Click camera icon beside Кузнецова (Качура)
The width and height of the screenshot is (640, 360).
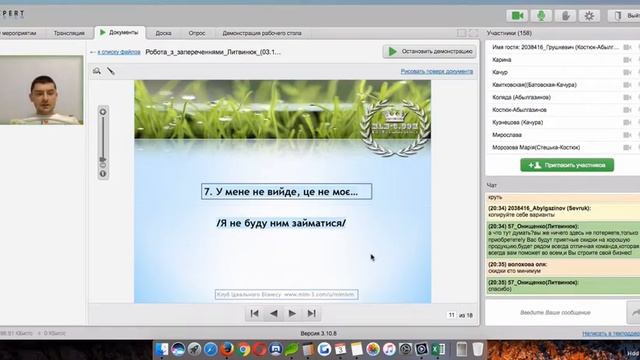point(627,122)
